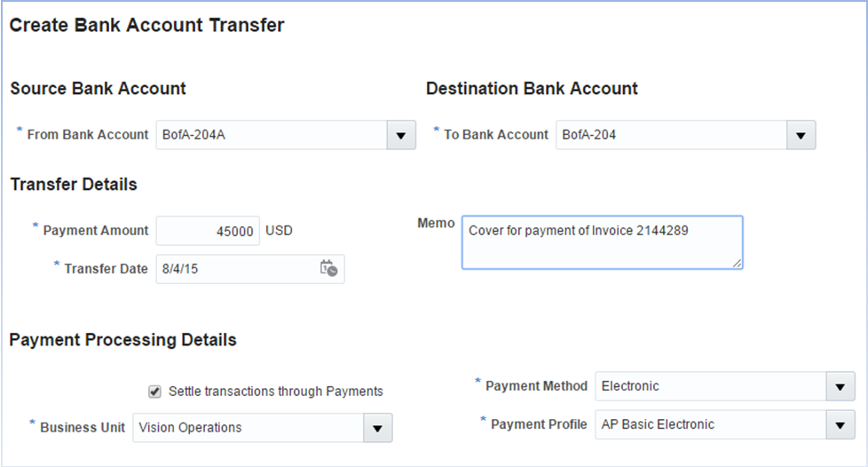Click the Payment Amount input field

[x=209, y=231]
